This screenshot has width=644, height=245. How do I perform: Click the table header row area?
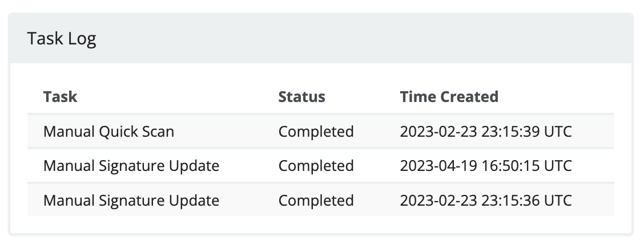pos(321,97)
